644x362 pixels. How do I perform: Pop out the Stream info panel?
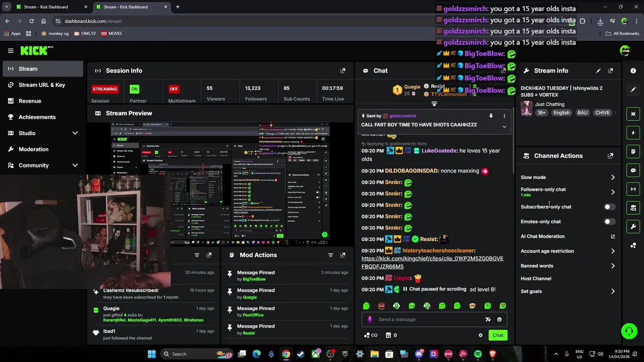click(x=610, y=71)
